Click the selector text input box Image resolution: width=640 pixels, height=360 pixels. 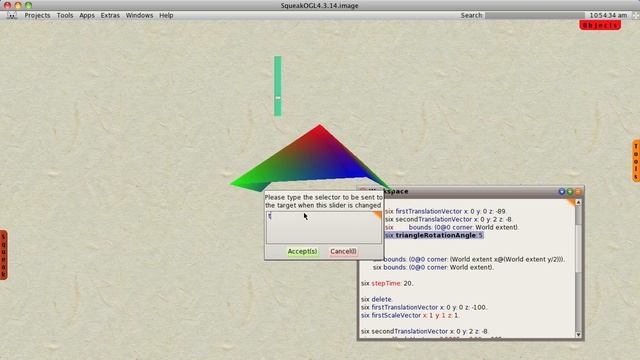click(x=324, y=227)
